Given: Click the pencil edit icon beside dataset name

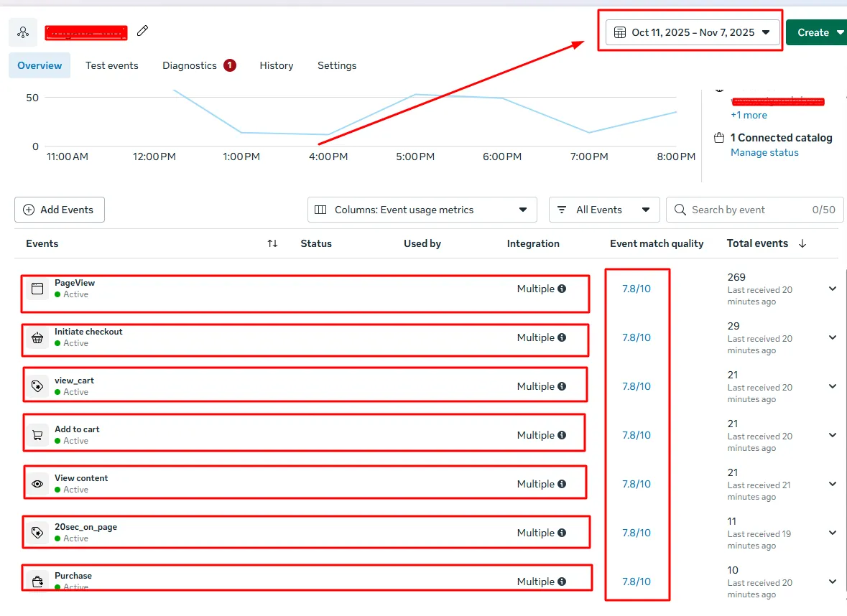Looking at the screenshot, I should click(x=143, y=30).
